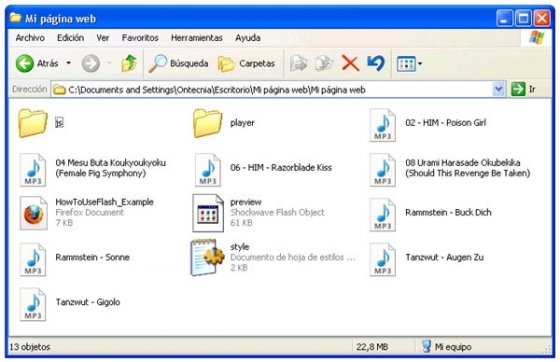Open the Archivo menu
The width and height of the screenshot is (560, 362).
coord(30,38)
